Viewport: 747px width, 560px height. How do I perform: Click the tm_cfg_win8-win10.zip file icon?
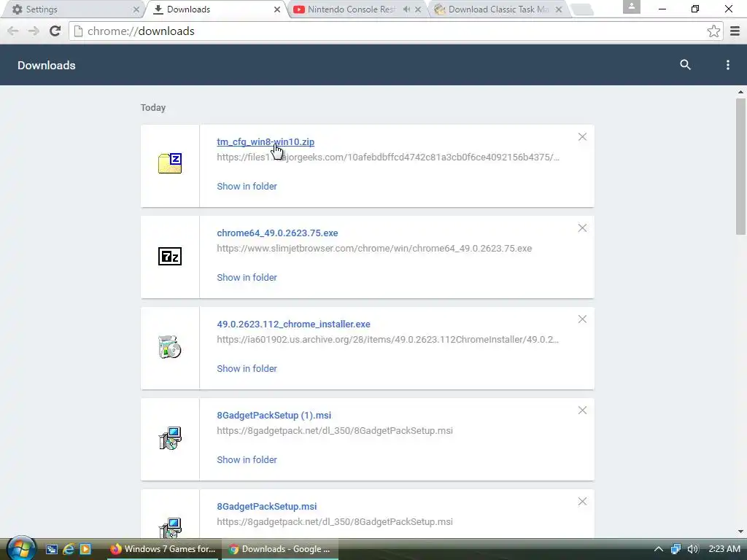(170, 163)
